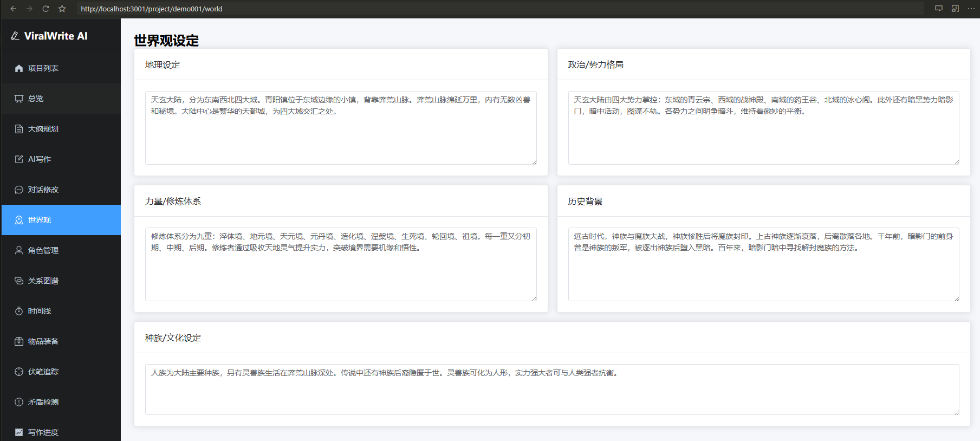Click the 历史背景 textarea resize handle
This screenshot has height=441, width=980.
pyautogui.click(x=957, y=299)
